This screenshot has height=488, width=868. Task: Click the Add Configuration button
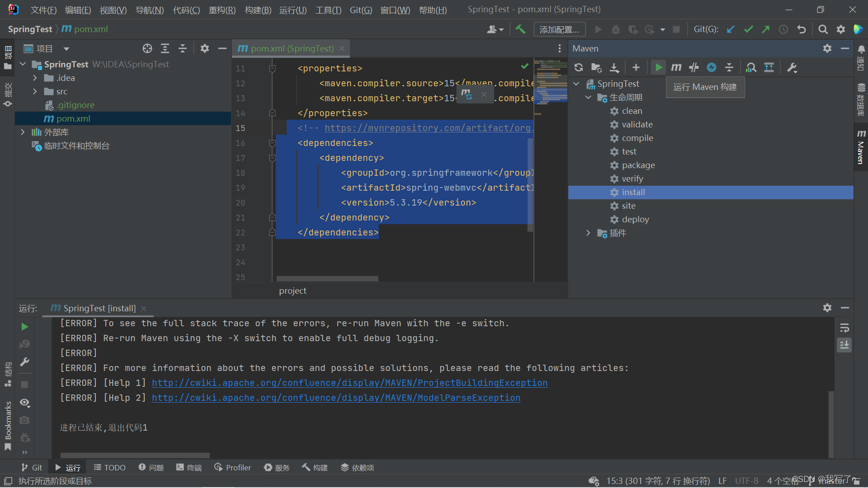[559, 29]
